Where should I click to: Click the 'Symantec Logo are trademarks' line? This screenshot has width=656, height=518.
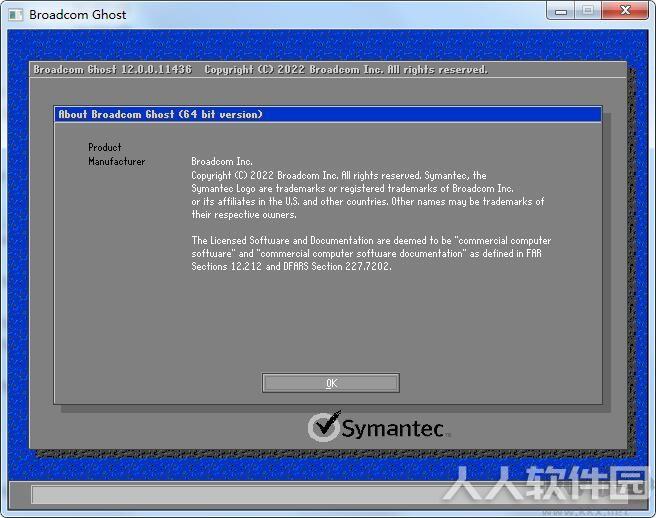(352, 189)
